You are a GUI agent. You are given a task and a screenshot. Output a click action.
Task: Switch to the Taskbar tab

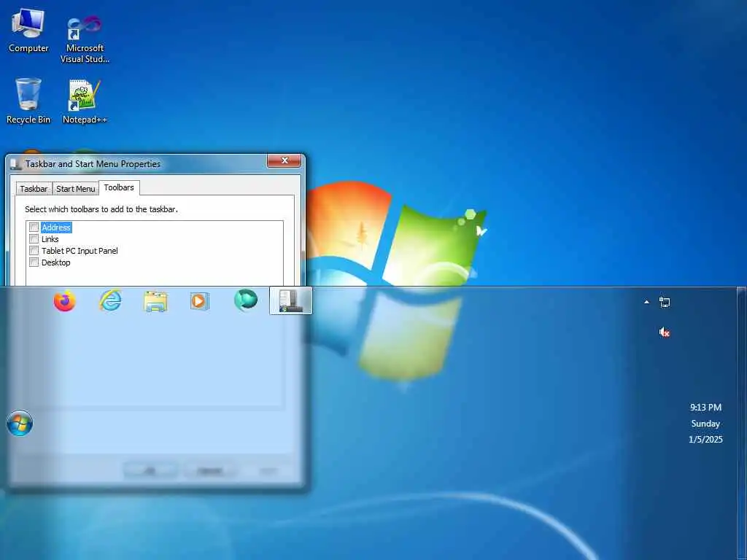[34, 189]
